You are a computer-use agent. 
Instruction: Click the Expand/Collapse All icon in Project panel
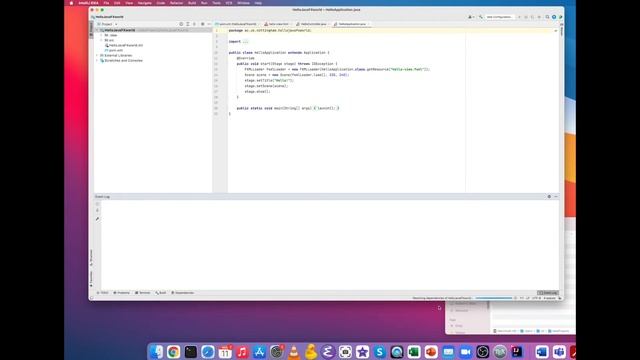click(x=188, y=24)
